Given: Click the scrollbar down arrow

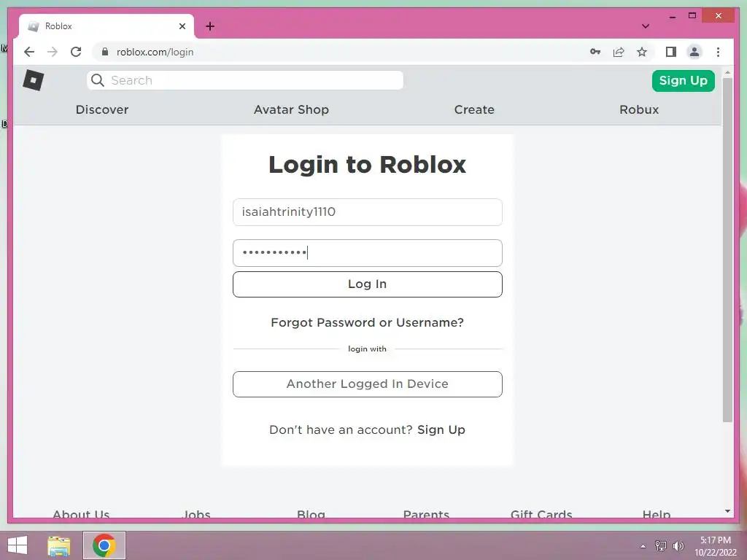Looking at the screenshot, I should coord(727,511).
